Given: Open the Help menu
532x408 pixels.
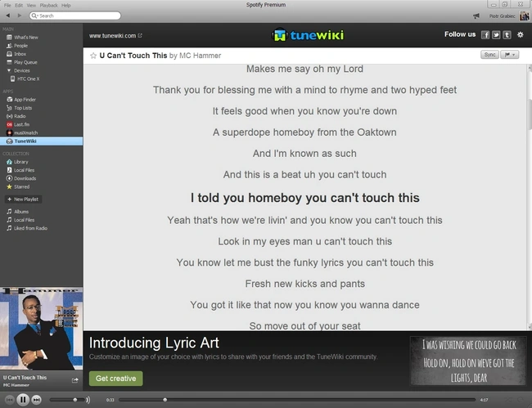Looking at the screenshot, I should (65, 6).
